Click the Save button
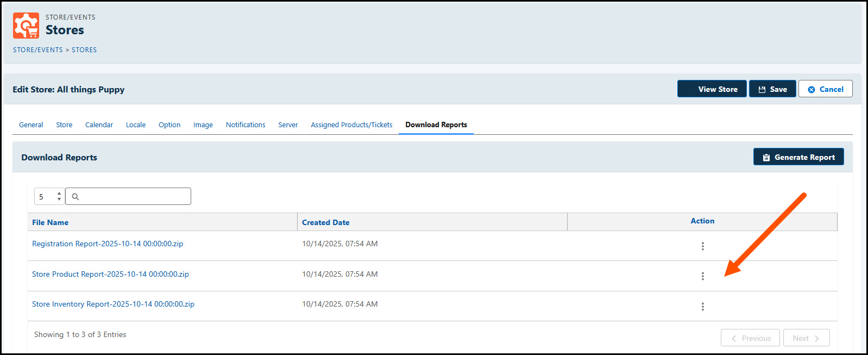Screen dimensions: 868x355 pos(772,89)
